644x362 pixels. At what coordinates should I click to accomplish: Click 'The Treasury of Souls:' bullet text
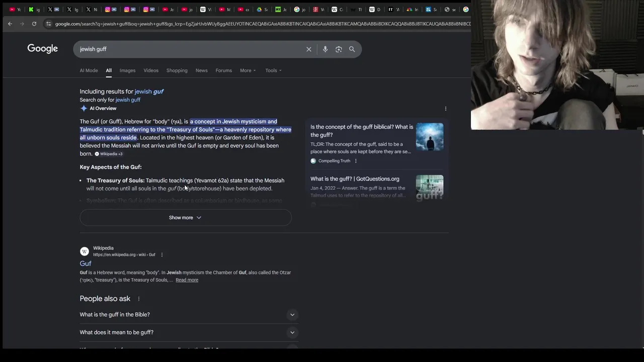115,180
